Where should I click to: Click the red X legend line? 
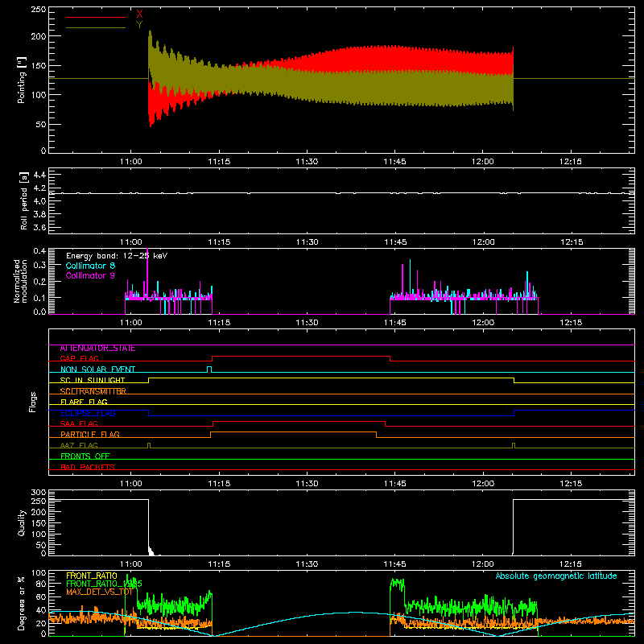pyautogui.click(x=96, y=17)
